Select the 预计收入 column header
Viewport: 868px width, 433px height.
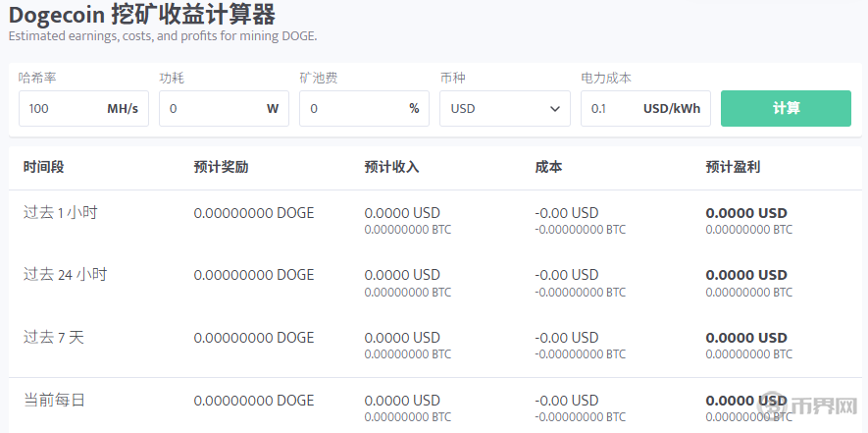[391, 167]
